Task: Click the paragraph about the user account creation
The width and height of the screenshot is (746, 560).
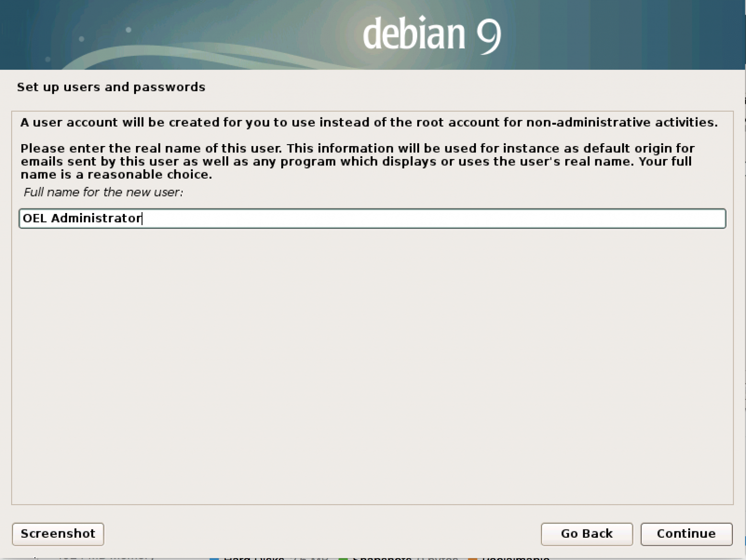Action: [x=369, y=122]
